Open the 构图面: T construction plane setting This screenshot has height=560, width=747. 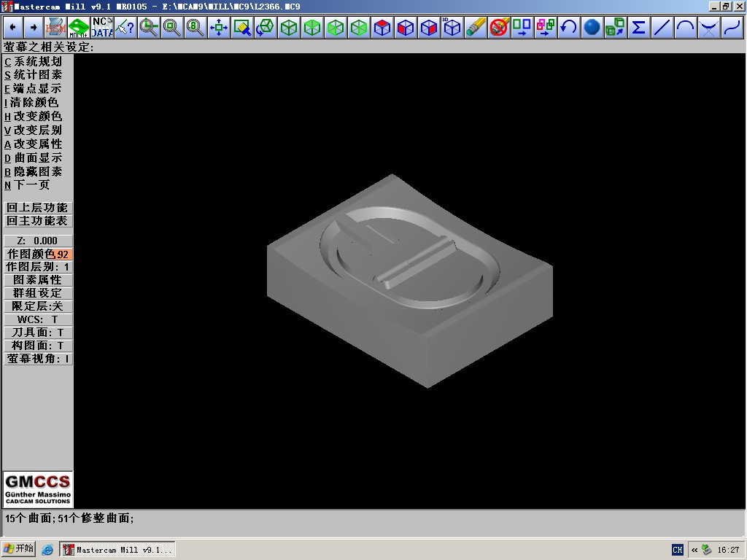[38, 346]
